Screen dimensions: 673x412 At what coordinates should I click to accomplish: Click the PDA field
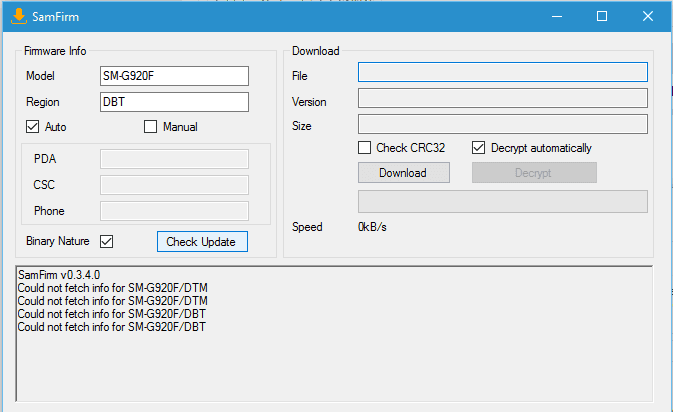coord(174,159)
